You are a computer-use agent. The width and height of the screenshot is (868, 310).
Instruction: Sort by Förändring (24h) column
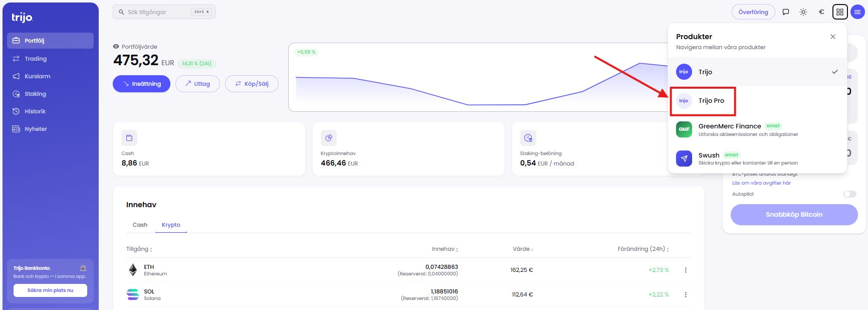(x=643, y=249)
